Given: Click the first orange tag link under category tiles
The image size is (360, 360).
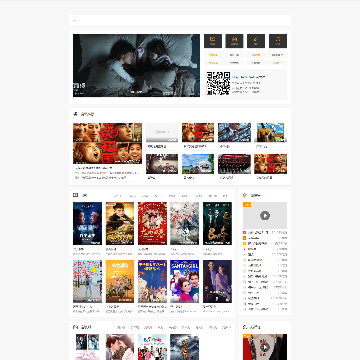Looking at the screenshot, I should tap(213, 55).
